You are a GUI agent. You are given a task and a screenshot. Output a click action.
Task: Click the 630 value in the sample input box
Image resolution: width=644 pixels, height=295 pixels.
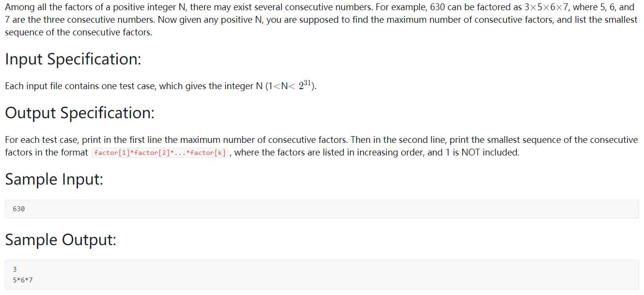coord(19,209)
